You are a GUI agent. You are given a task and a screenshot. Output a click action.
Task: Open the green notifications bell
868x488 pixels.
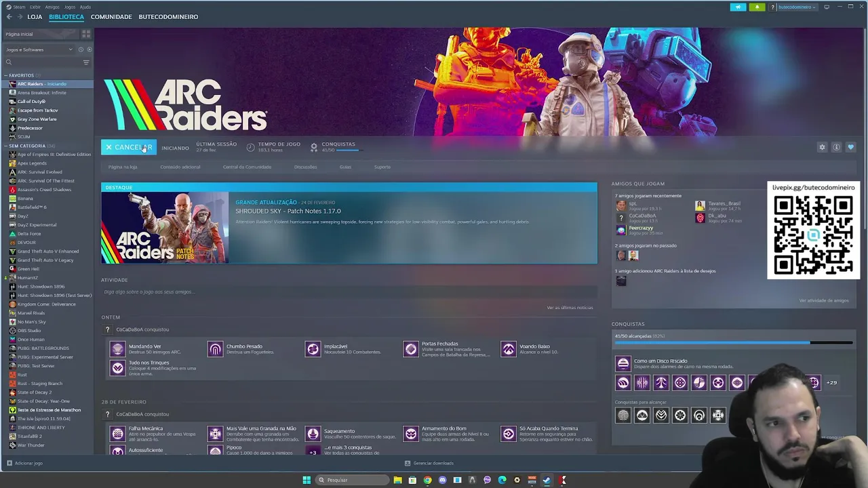pos(757,7)
